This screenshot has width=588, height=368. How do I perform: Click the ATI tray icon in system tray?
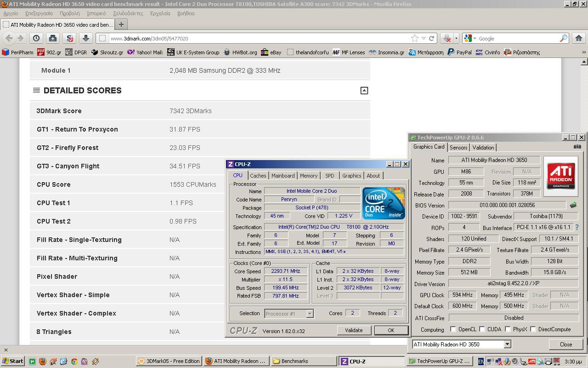point(531,362)
